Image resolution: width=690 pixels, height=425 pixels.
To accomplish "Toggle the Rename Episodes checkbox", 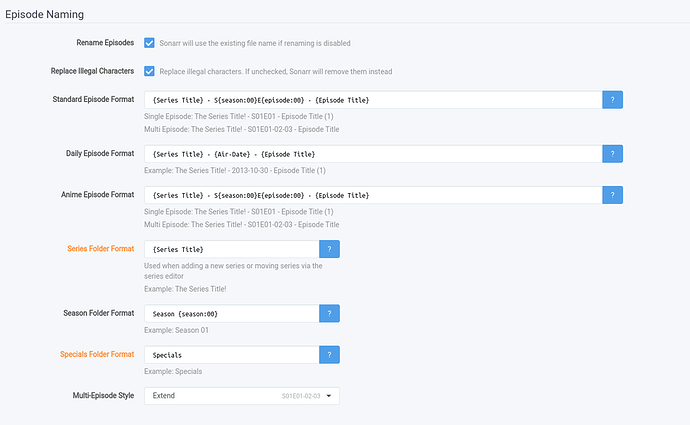I will pyautogui.click(x=149, y=43).
